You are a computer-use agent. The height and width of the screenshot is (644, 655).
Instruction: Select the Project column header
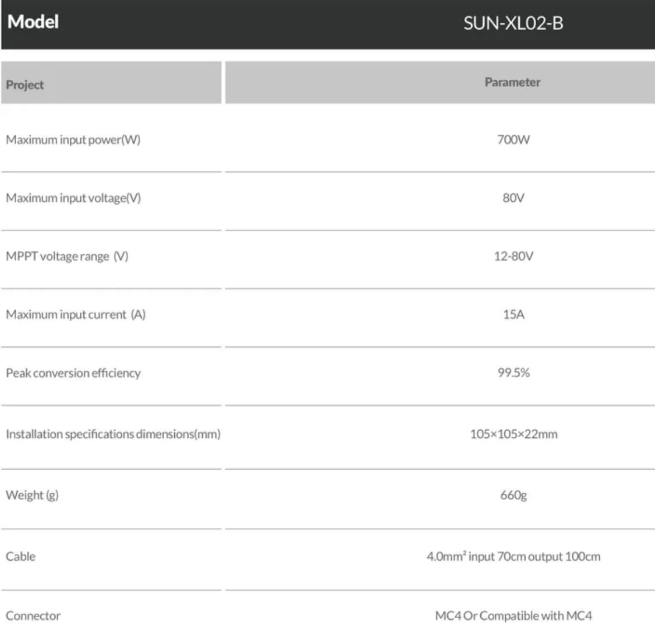pyautogui.click(x=25, y=85)
